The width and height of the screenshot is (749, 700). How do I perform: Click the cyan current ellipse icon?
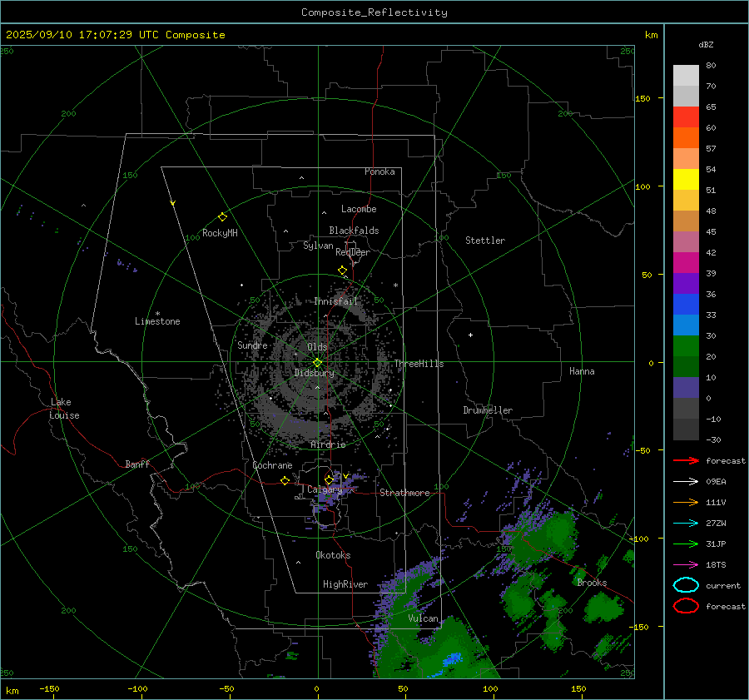[x=686, y=585]
